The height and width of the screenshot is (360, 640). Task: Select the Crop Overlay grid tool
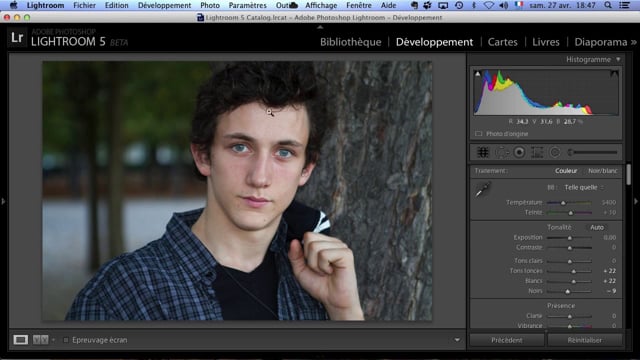point(483,152)
